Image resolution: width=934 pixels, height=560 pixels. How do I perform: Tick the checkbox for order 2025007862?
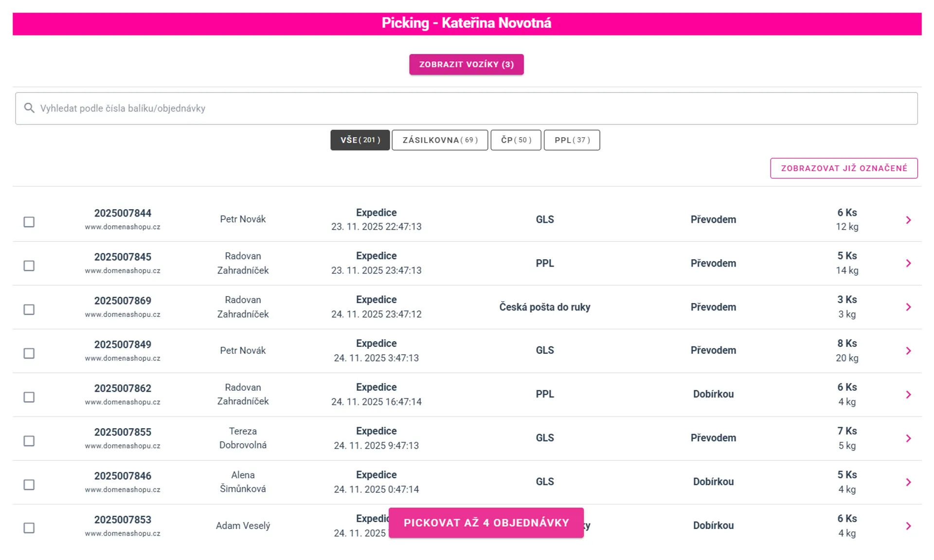click(x=29, y=397)
